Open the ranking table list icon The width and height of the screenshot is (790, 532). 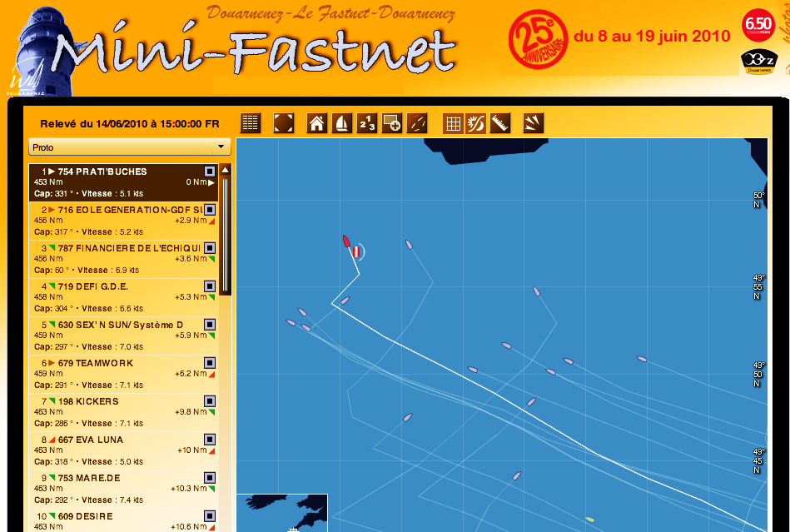tap(251, 123)
